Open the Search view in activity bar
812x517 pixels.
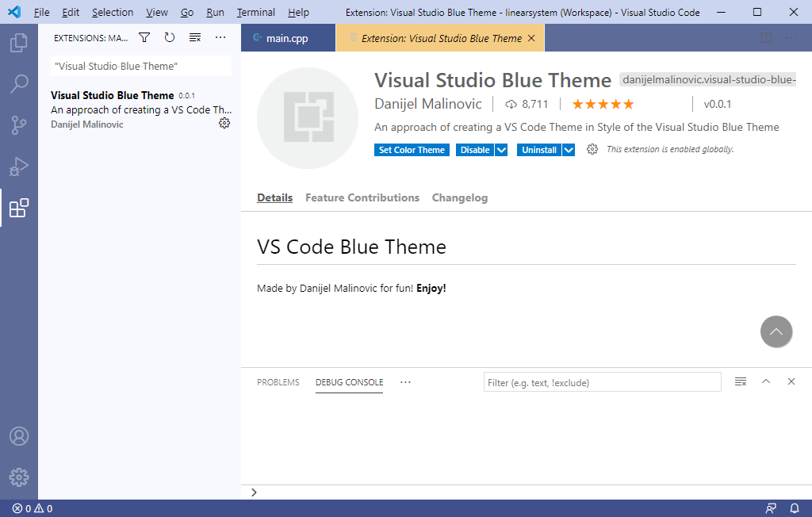point(19,83)
